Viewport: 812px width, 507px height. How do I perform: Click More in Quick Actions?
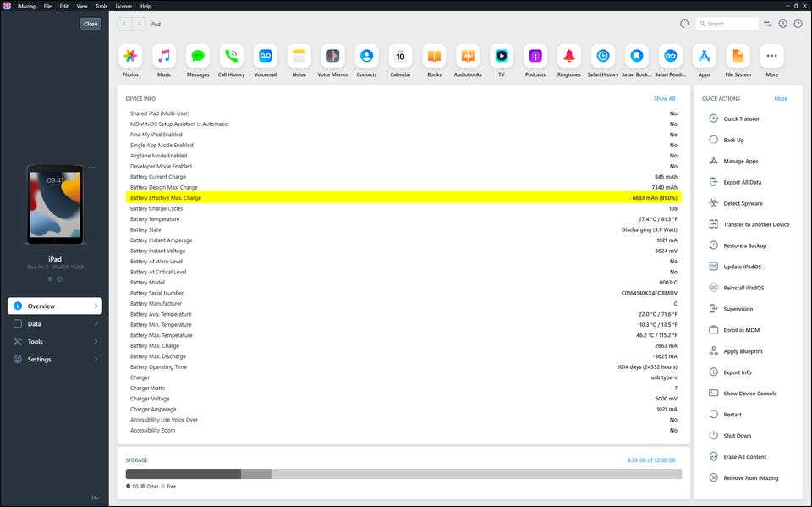point(781,98)
